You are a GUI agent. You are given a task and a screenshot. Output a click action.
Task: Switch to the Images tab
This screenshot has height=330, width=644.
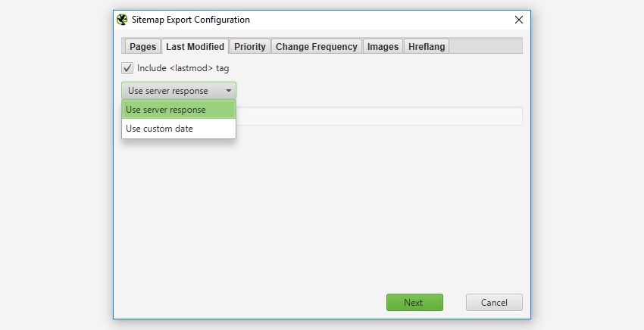[383, 47]
